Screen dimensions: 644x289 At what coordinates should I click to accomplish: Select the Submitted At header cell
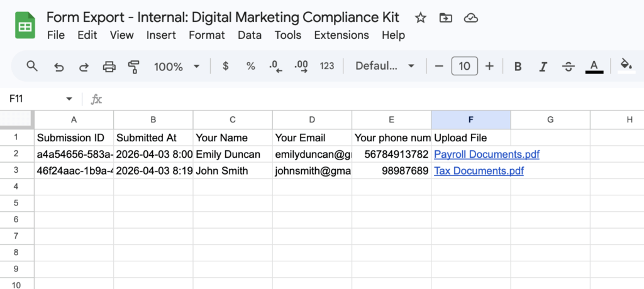pyautogui.click(x=153, y=138)
